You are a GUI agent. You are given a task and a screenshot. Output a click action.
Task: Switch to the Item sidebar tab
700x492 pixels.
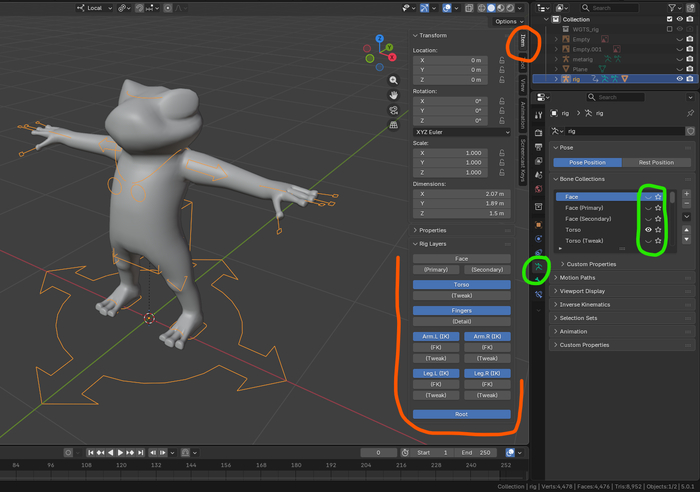click(x=523, y=42)
